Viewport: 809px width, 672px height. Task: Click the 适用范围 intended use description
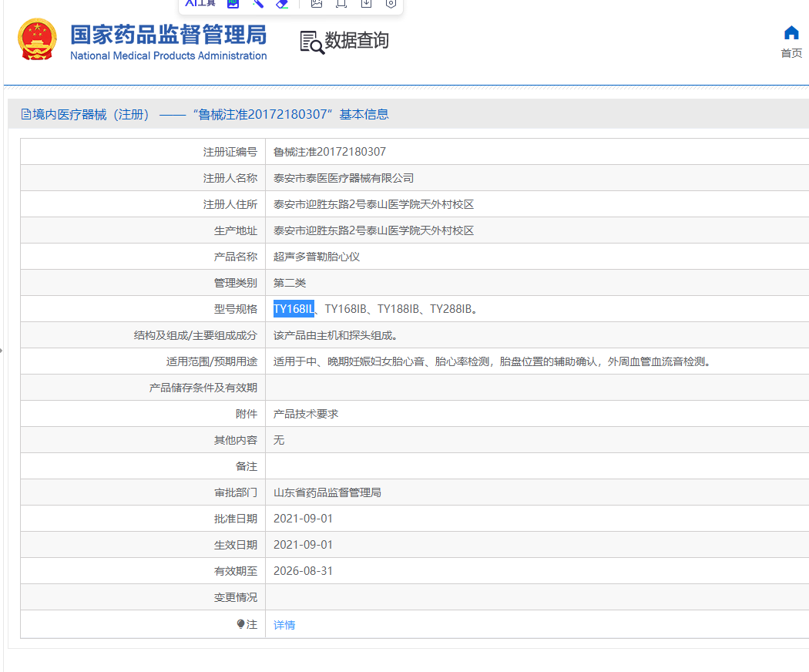coord(492,361)
